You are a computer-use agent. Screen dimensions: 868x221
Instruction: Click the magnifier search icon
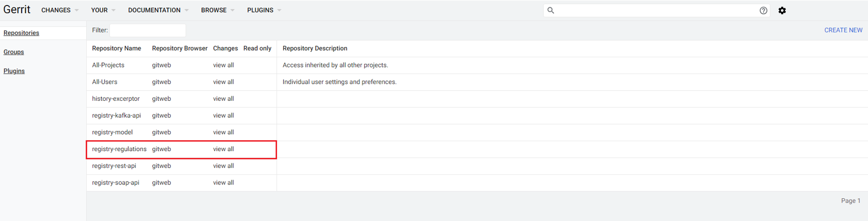(x=551, y=10)
